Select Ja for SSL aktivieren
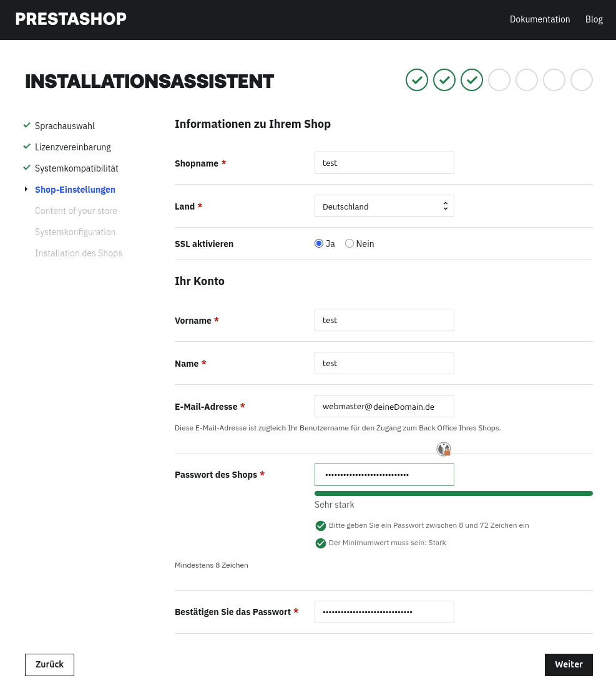 coord(319,244)
